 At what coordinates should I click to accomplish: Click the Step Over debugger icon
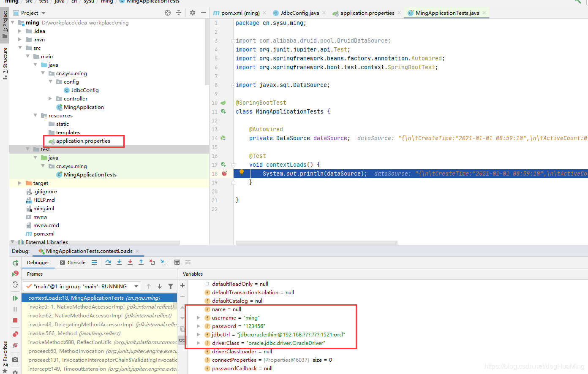point(108,262)
